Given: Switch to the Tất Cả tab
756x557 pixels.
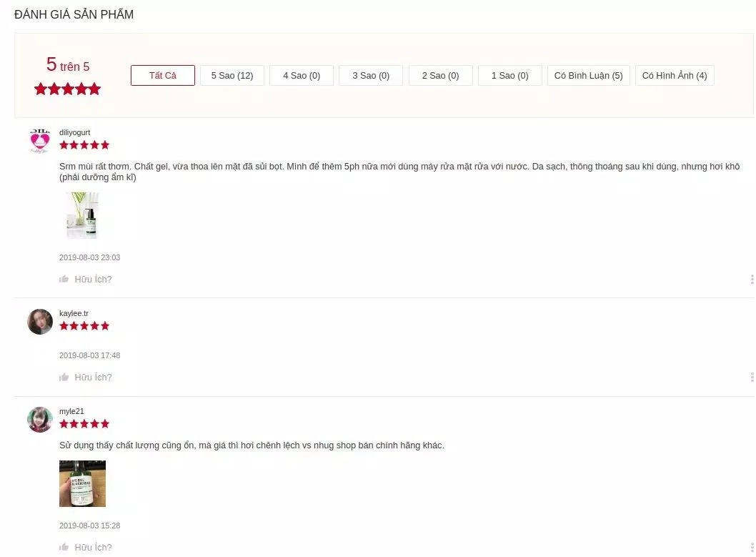Looking at the screenshot, I should point(162,75).
